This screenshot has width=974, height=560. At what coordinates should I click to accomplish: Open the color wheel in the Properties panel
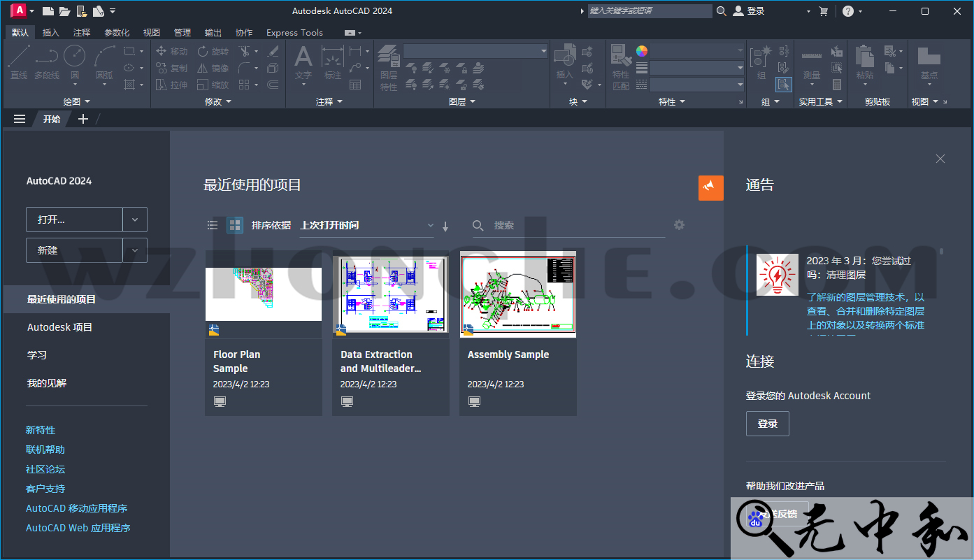pos(641,50)
